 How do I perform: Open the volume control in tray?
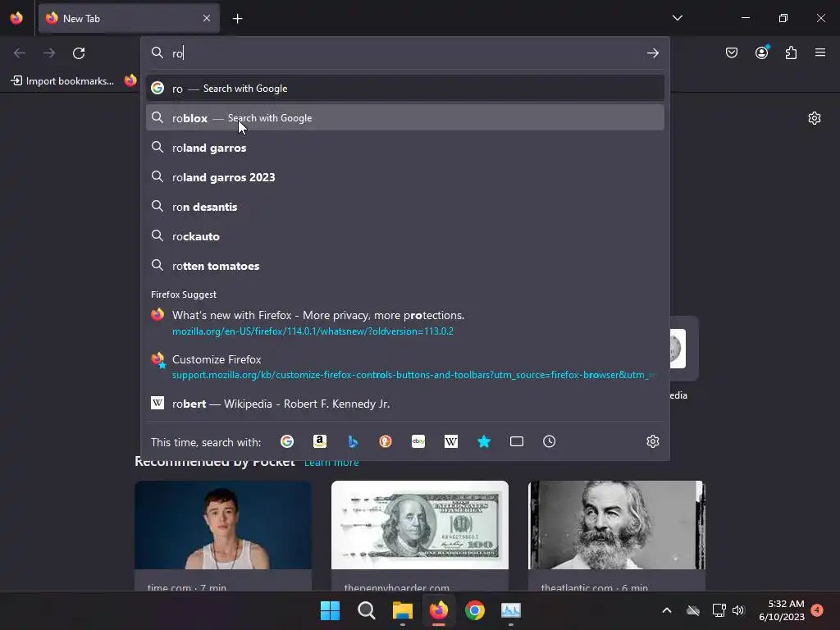(738, 610)
